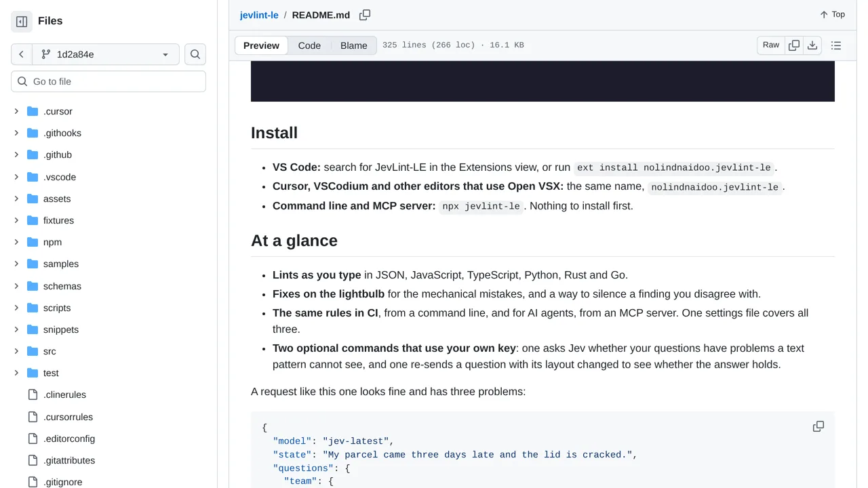
Task: Open the document outline list icon
Action: [x=836, y=45]
